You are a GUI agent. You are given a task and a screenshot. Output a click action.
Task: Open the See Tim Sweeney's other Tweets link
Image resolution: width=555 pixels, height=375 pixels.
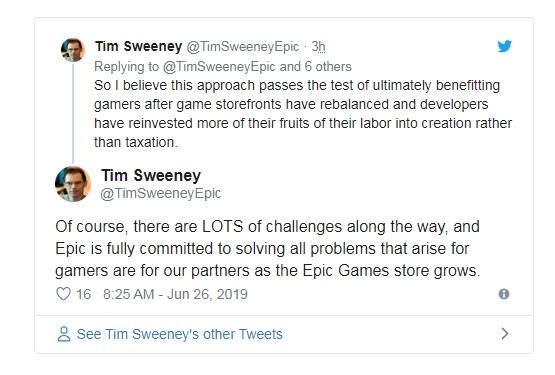[179, 334]
